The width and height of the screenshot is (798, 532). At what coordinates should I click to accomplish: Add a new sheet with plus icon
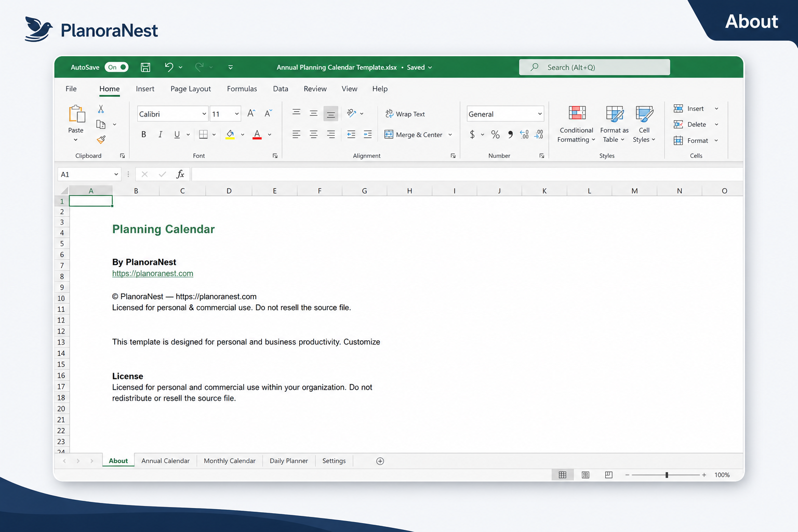(380, 461)
